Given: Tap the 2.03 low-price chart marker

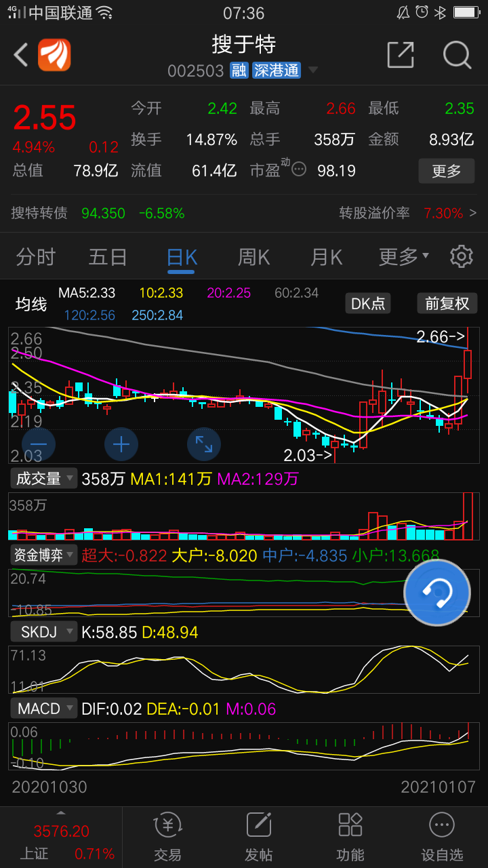Looking at the screenshot, I should 308,455.
